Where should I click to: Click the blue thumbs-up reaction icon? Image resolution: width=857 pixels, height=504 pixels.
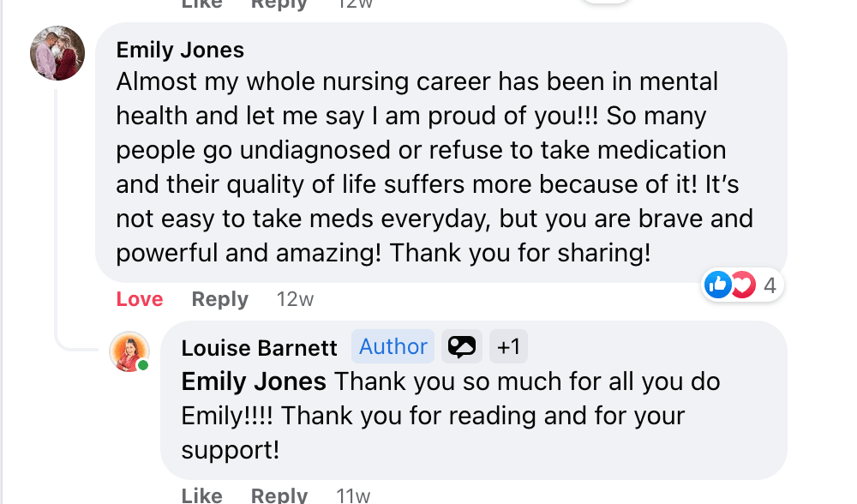717,285
